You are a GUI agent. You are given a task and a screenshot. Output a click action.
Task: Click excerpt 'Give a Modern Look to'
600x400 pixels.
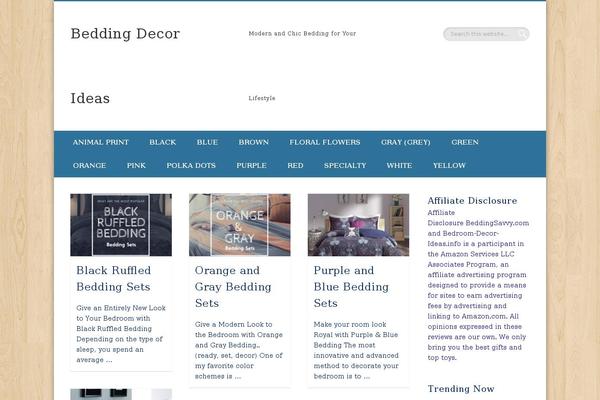233,324
